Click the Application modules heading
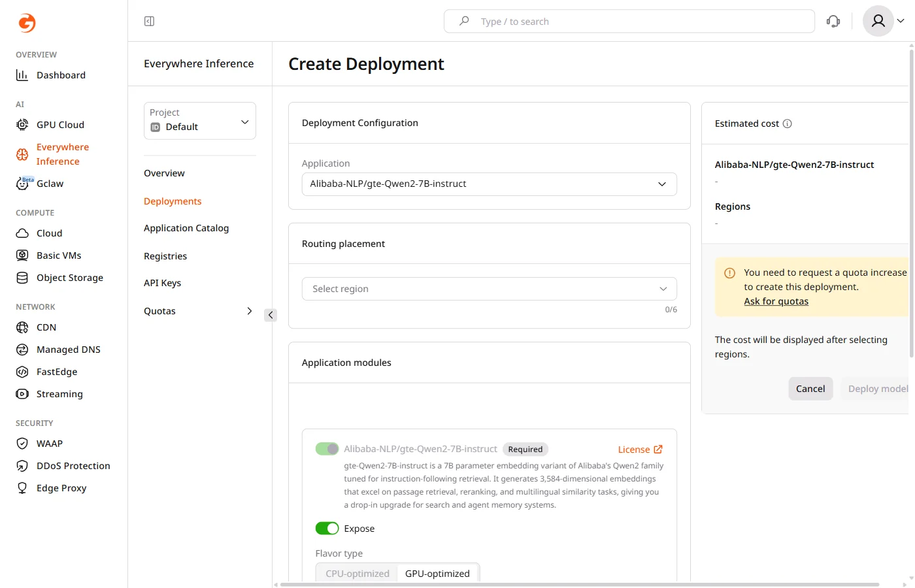 click(x=346, y=363)
